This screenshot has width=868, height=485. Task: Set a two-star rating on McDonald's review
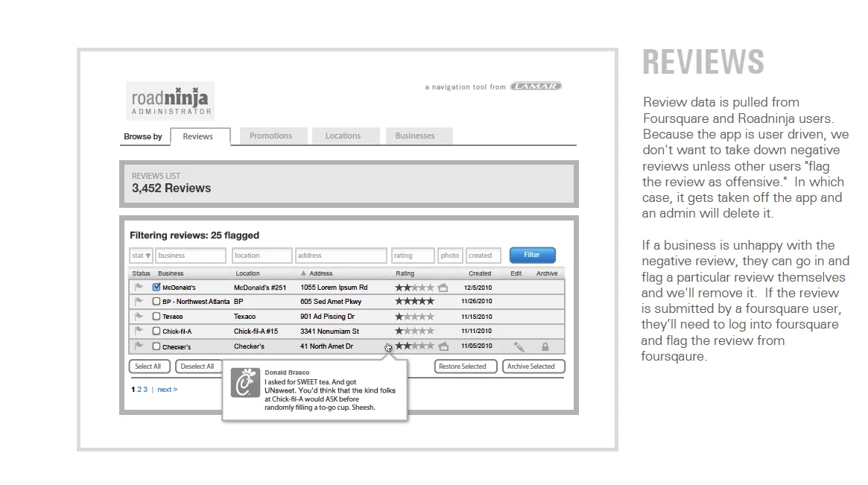click(x=408, y=286)
